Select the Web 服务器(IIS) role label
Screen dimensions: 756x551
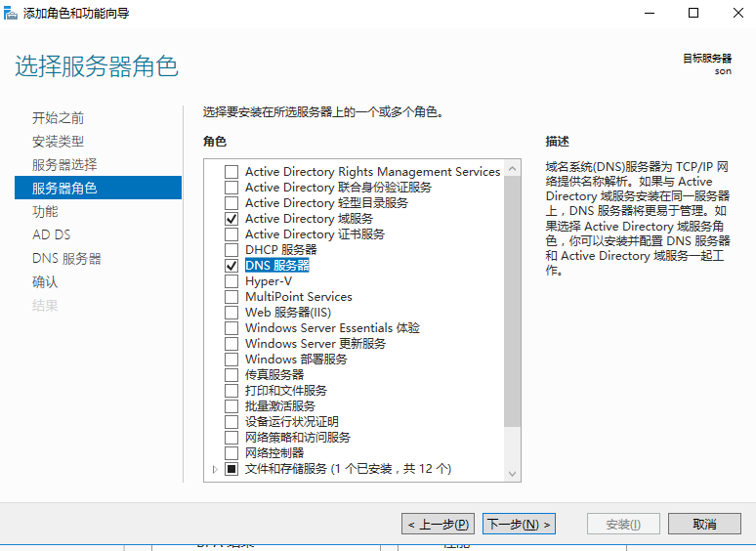[288, 313]
